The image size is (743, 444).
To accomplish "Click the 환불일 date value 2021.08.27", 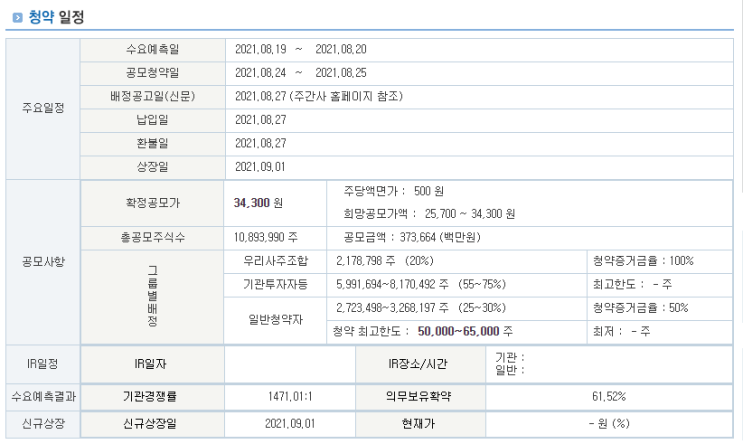I will (261, 144).
